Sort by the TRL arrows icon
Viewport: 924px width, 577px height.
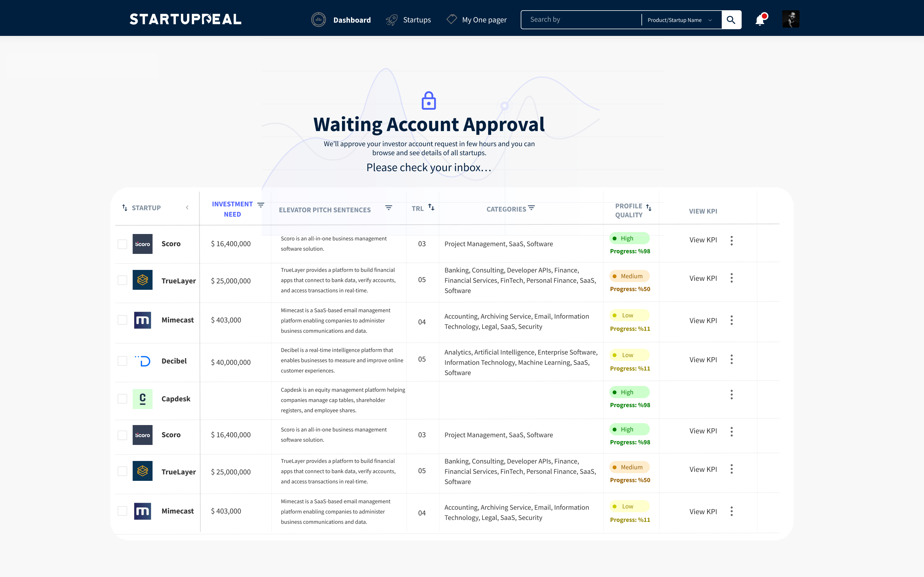click(x=431, y=207)
